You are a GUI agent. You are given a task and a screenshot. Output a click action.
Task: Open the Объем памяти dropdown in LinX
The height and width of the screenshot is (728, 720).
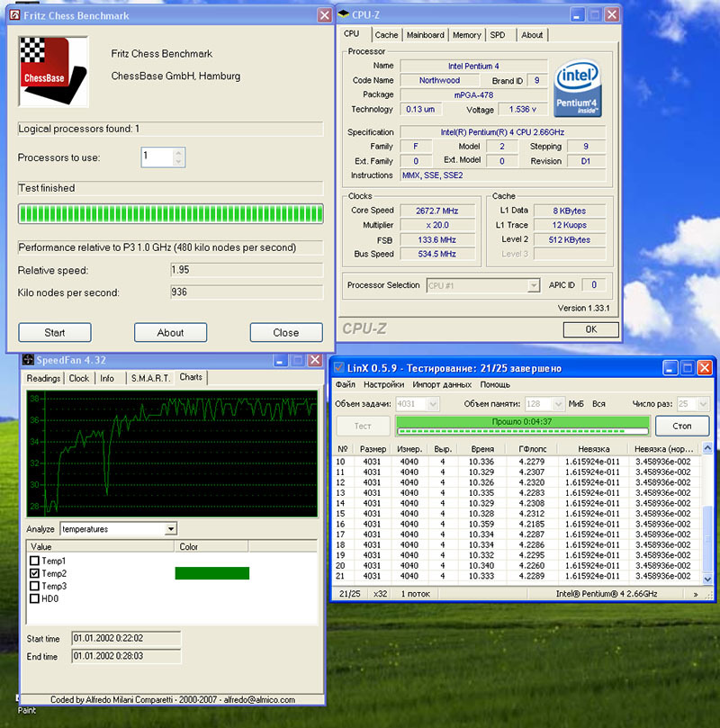point(558,404)
